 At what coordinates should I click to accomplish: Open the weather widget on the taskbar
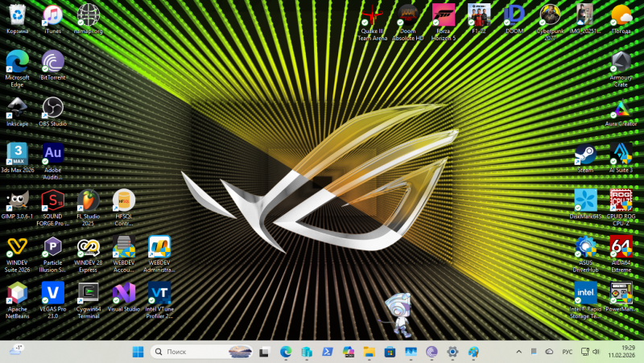click(16, 351)
